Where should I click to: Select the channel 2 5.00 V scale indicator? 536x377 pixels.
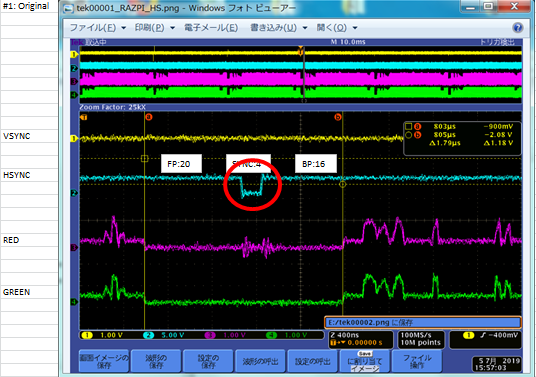(164, 335)
